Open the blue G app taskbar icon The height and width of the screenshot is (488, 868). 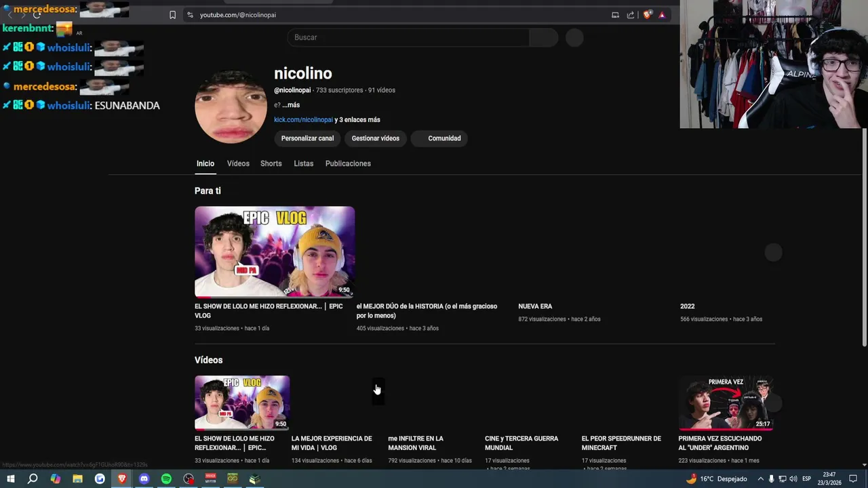click(100, 479)
